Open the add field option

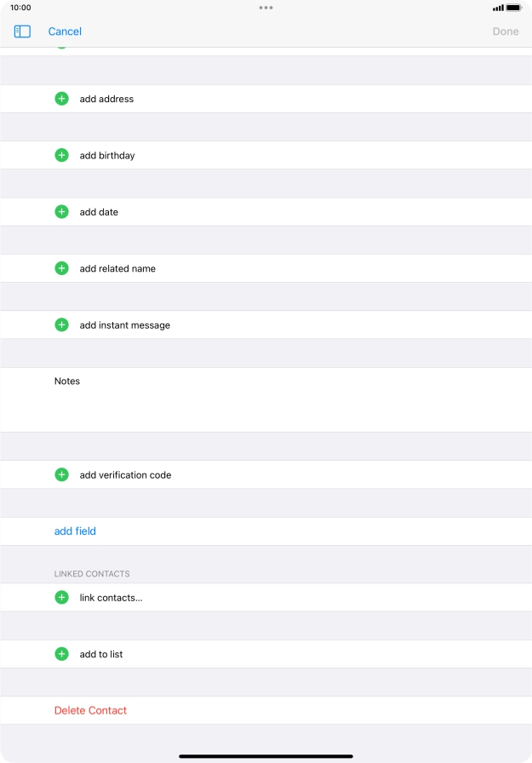75,531
